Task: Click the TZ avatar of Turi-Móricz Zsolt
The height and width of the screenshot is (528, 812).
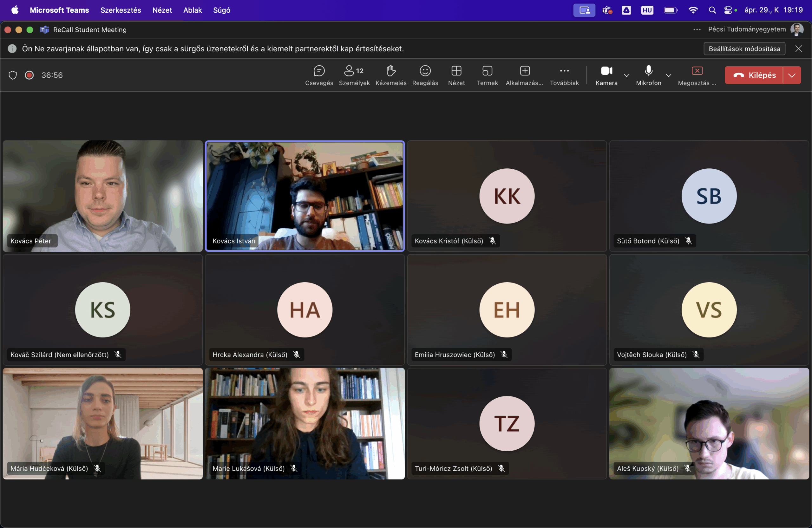Action: (x=507, y=424)
